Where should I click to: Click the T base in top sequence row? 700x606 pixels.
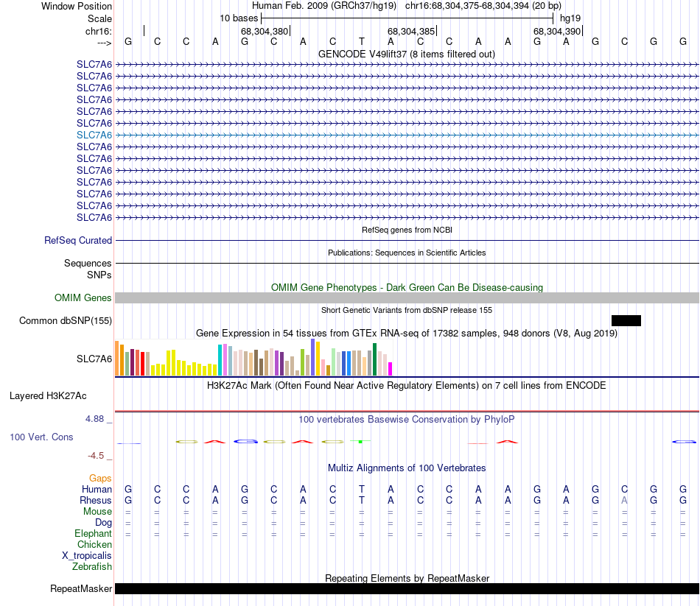(x=362, y=41)
